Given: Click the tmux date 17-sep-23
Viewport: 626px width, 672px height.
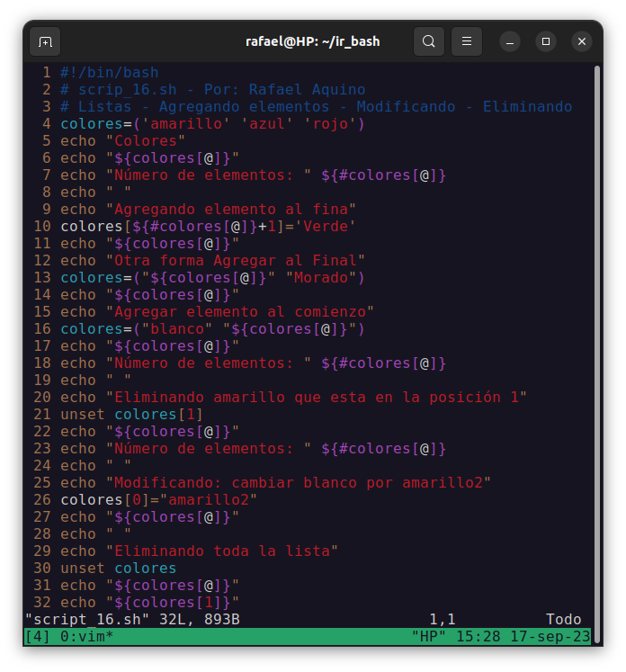Looking at the screenshot, I should coord(550,637).
